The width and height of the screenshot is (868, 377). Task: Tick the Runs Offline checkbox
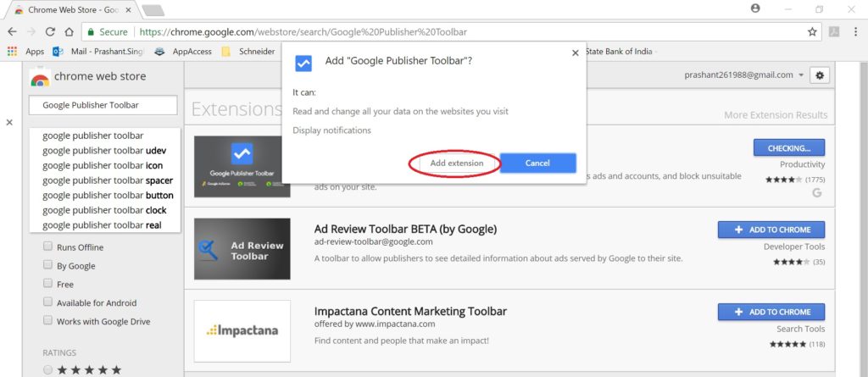(47, 247)
